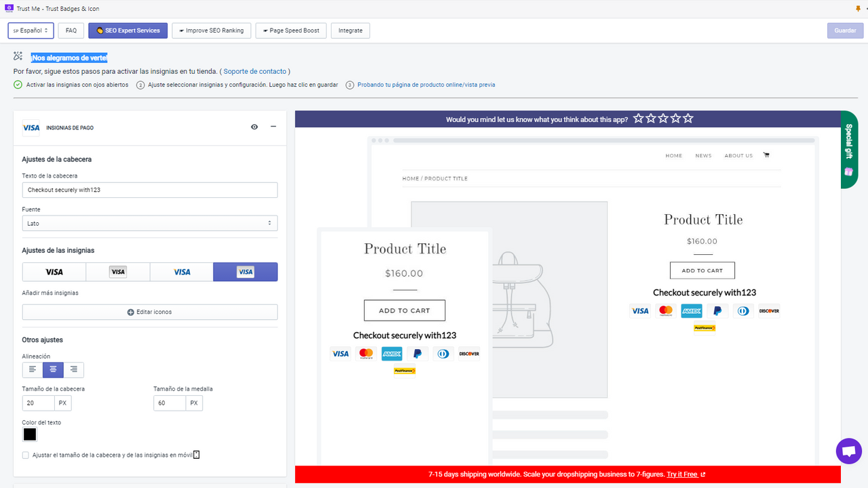Toggle payment badges visibility eye icon

(254, 127)
